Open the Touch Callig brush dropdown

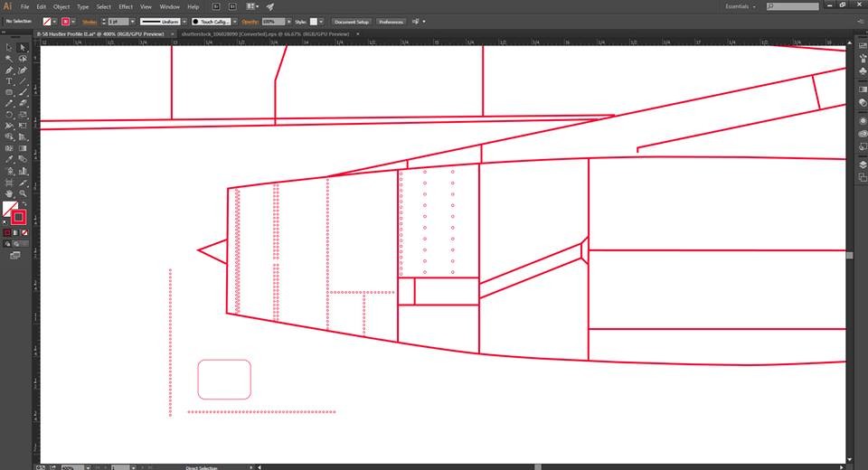point(235,22)
